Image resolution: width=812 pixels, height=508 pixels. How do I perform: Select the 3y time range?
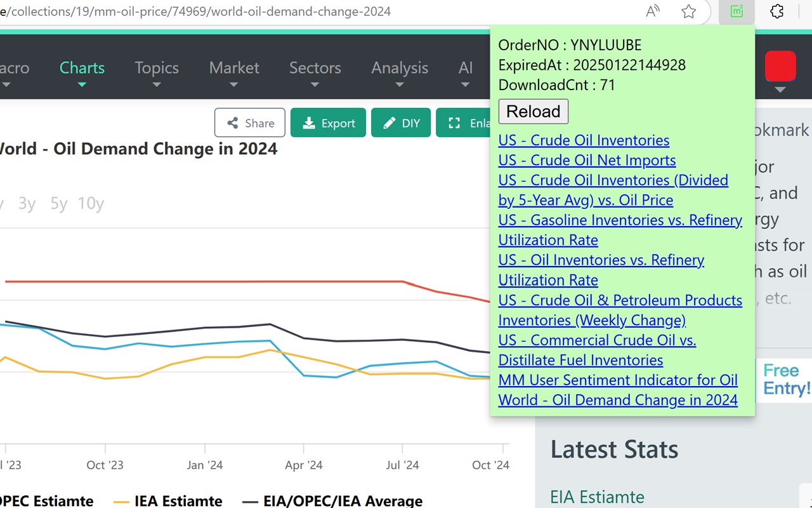point(27,203)
